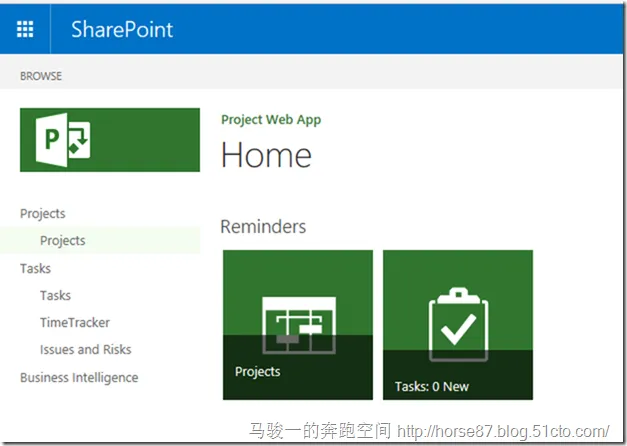Click the SharePoint title in header
Viewport: 627px width, 446px height.
122,29
